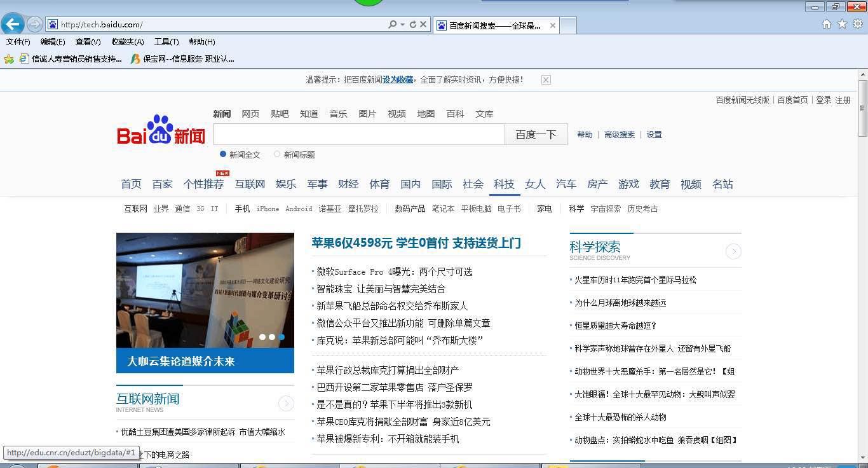Open article 全球十大最恐怖的杀人动物
868x468 pixels.
[620, 417]
